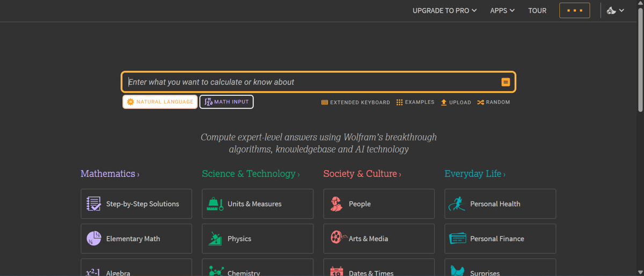This screenshot has width=644, height=276.
Task: Click the Personal Health runner icon
Action: [x=457, y=204]
